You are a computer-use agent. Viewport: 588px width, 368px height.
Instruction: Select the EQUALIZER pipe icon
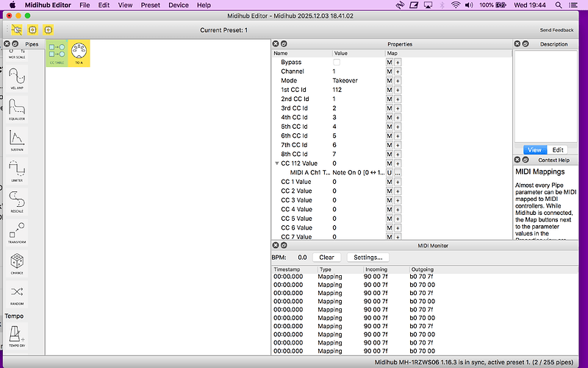click(17, 109)
